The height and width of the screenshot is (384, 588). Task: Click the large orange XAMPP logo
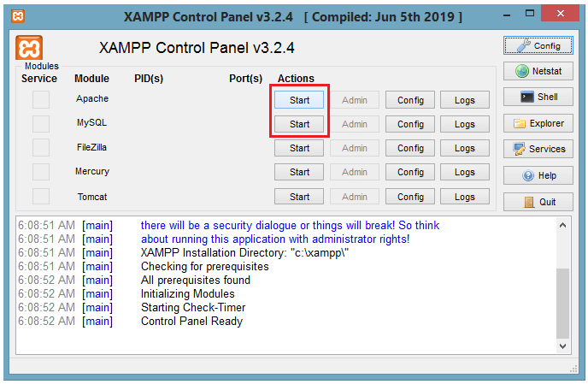29,48
